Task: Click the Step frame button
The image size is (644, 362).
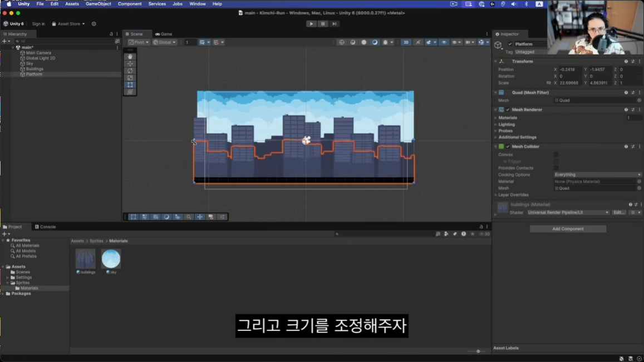Action: click(x=335, y=24)
